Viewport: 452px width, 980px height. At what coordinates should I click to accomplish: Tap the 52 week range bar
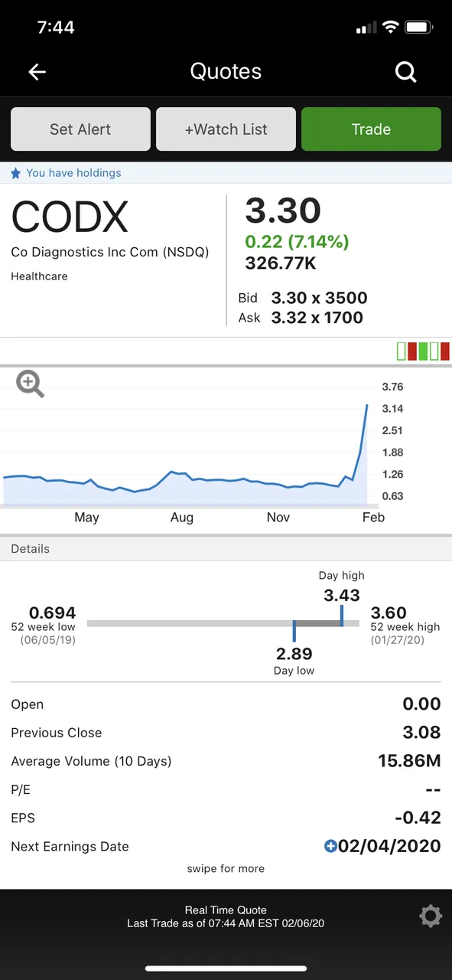pos(223,624)
